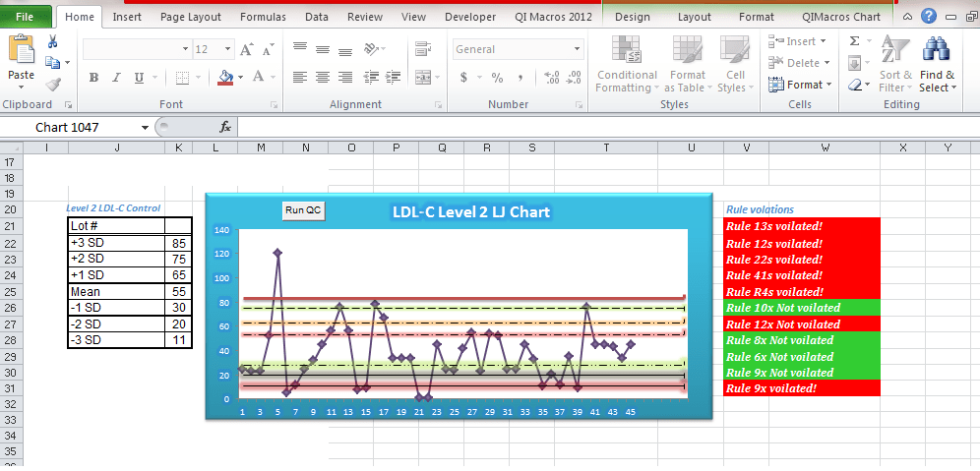
Task: Click the Borders icon
Action: [182, 78]
